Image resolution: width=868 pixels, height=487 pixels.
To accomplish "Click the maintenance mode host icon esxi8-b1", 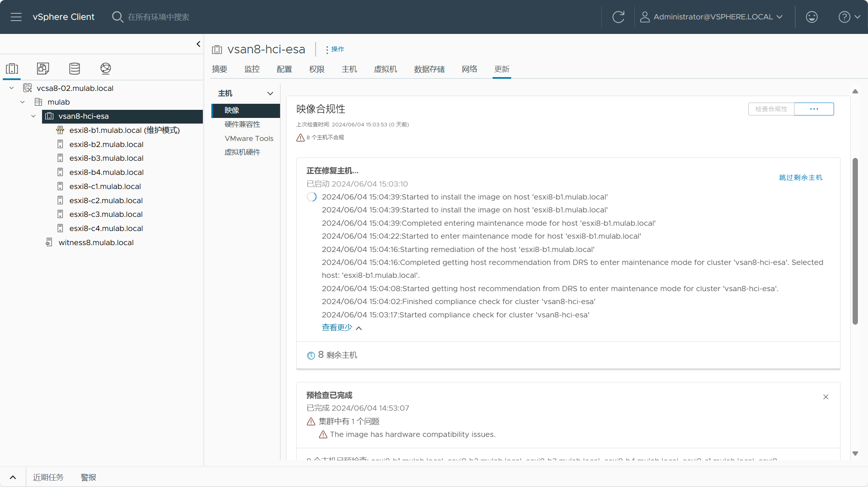I will pos(60,130).
